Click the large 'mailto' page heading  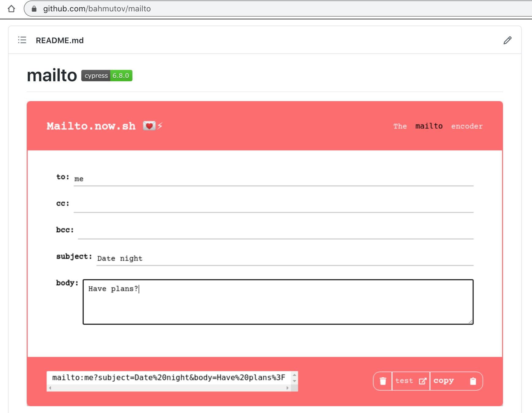(52, 75)
